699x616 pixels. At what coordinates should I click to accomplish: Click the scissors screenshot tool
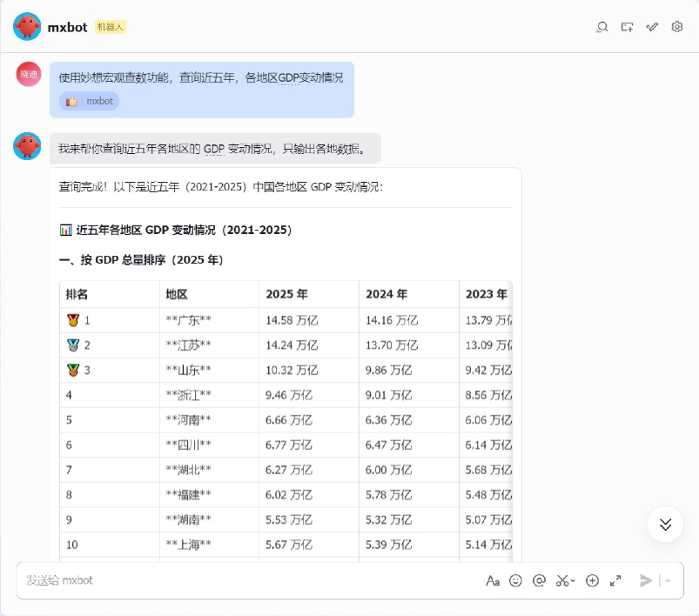pyautogui.click(x=562, y=580)
